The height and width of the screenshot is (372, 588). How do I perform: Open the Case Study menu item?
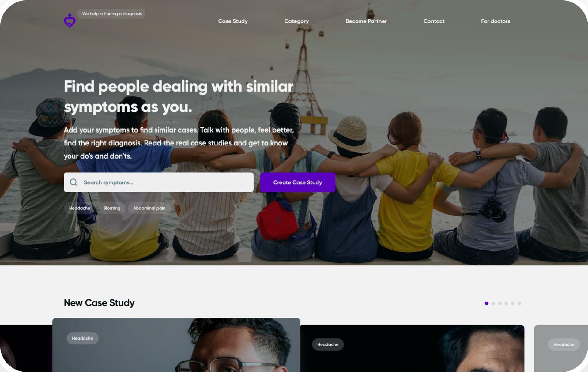pyautogui.click(x=233, y=21)
